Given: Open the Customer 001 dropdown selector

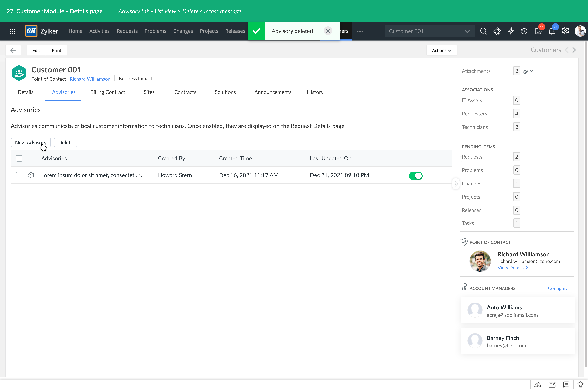Looking at the screenshot, I should 430,31.
